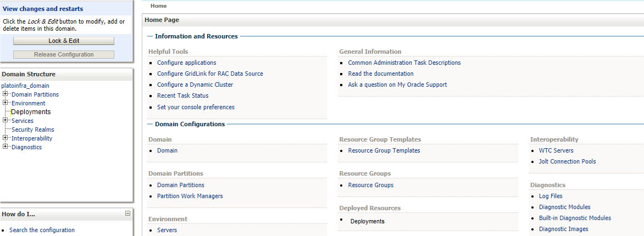Expand the Environment tree node
Viewport: 644px width, 236px height.
click(x=5, y=103)
